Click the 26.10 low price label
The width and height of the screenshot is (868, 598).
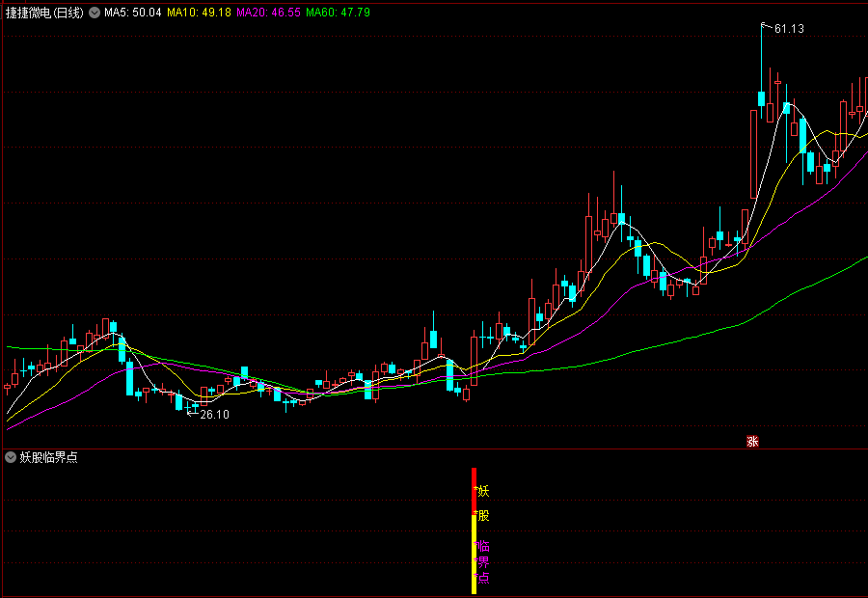click(214, 414)
